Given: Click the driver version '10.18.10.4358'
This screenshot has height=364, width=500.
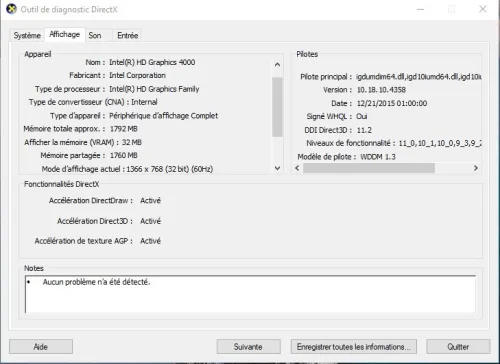Looking at the screenshot, I should click(381, 90).
